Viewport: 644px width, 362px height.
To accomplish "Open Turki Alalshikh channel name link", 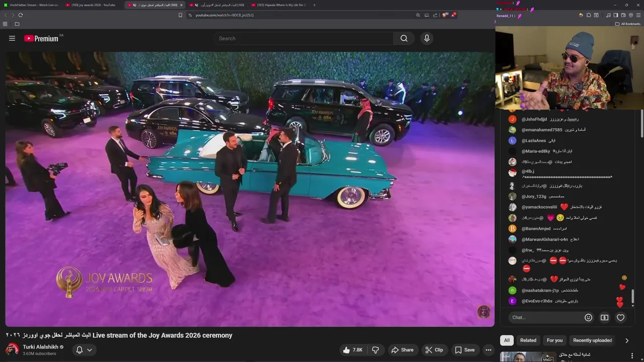I will click(41, 347).
